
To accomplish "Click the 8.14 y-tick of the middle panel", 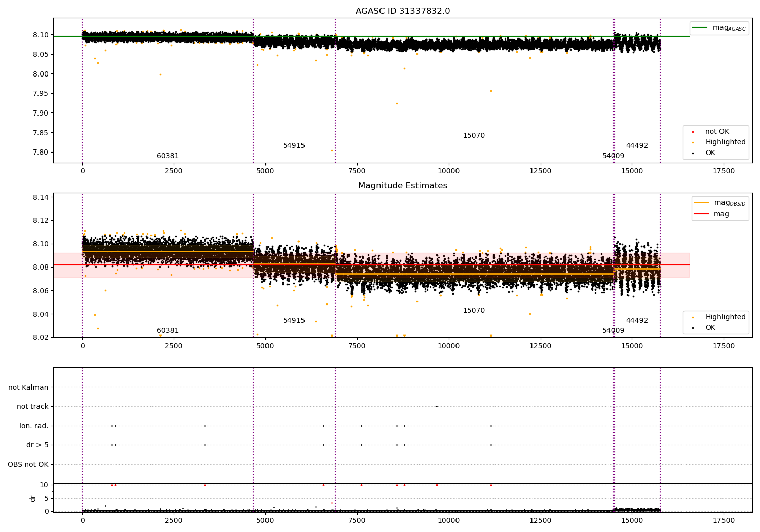I will [42, 197].
